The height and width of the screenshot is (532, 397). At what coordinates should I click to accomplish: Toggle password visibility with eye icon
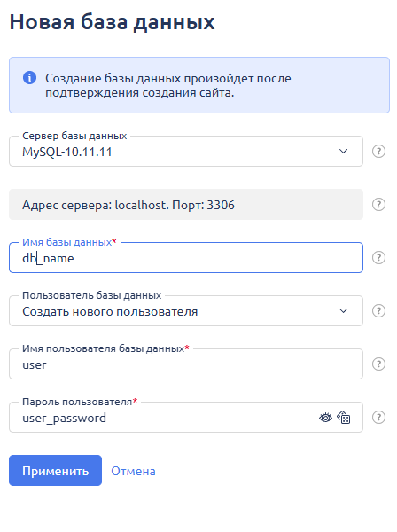[325, 418]
